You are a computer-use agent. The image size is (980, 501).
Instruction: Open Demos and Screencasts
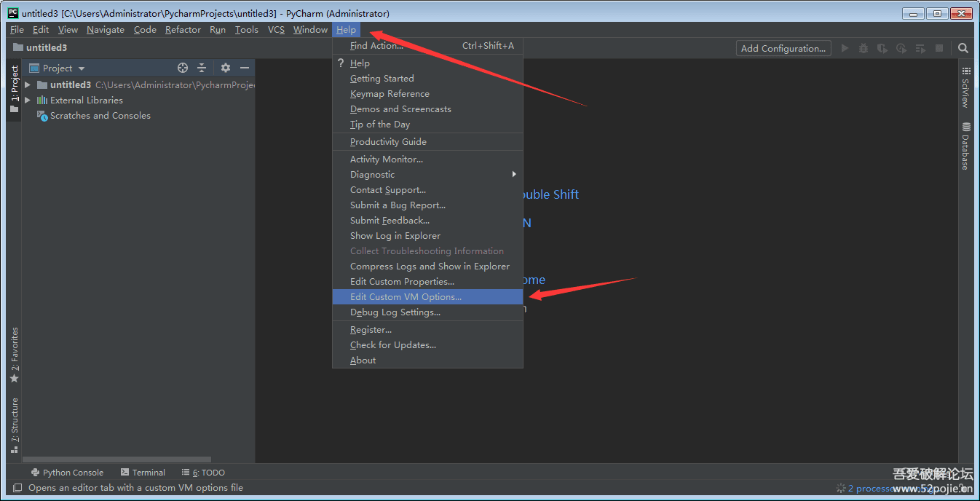[x=427, y=109]
